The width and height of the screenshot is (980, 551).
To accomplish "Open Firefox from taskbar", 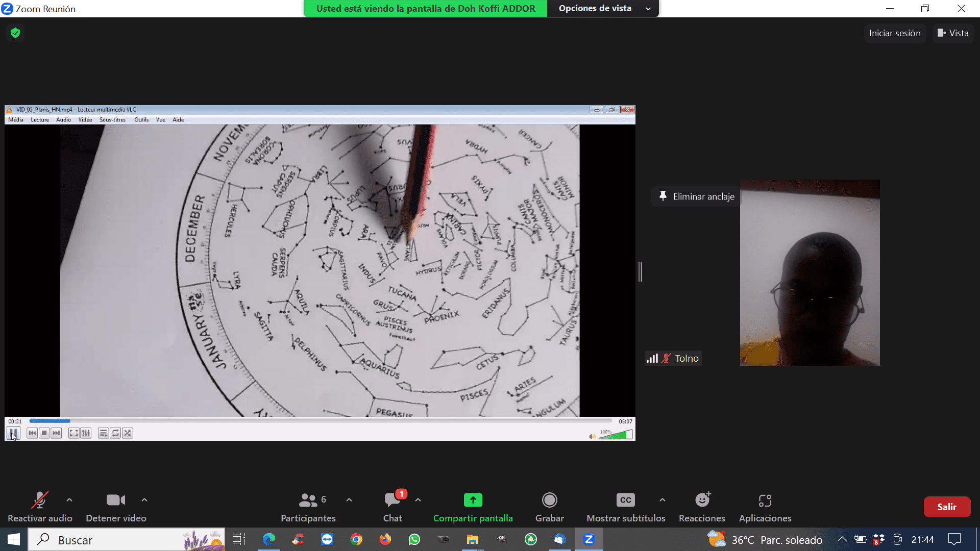I will pyautogui.click(x=385, y=539).
